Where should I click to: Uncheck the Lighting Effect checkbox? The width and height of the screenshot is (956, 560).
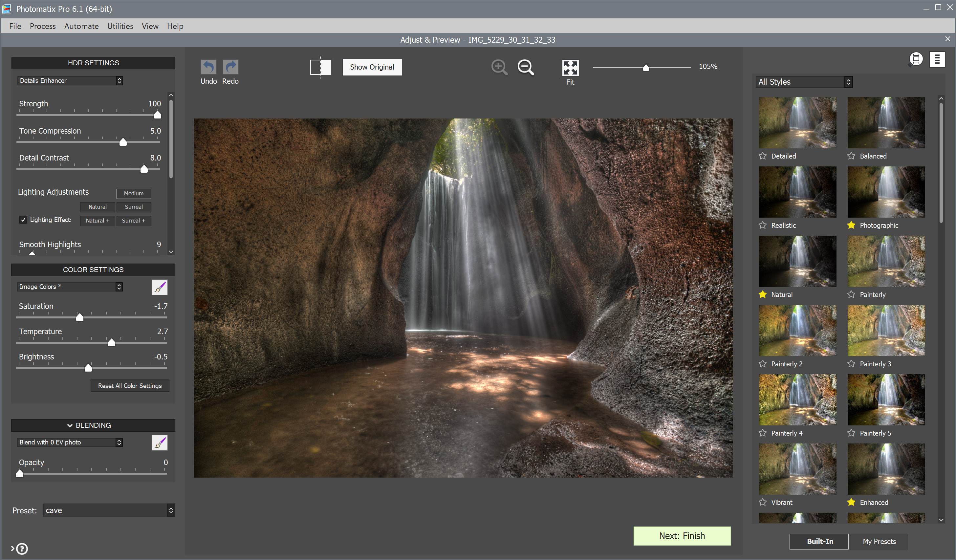[x=24, y=220]
